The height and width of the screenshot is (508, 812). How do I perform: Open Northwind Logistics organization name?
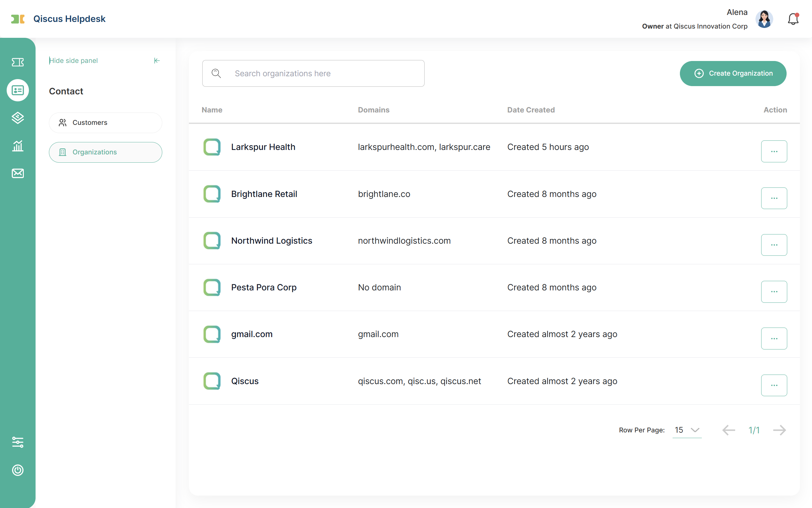[x=272, y=241]
